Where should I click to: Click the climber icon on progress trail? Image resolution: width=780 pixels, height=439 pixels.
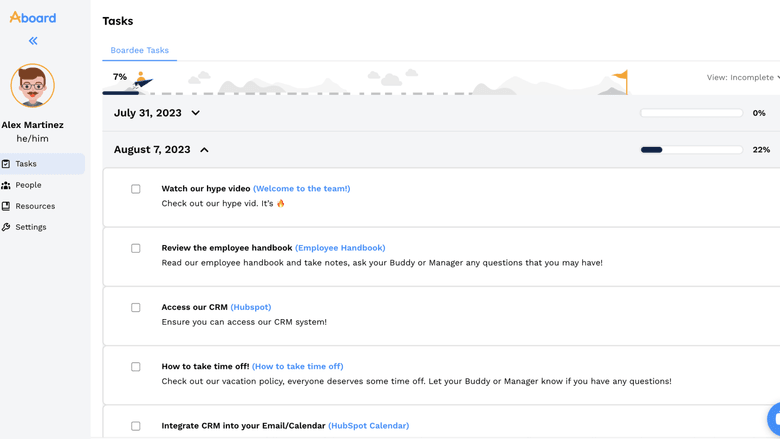click(141, 80)
